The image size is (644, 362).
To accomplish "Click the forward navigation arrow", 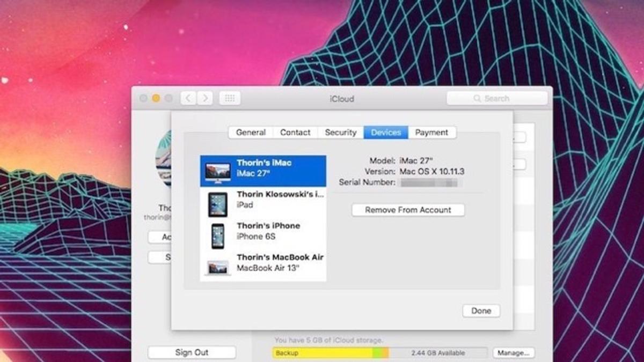I will coord(206,98).
